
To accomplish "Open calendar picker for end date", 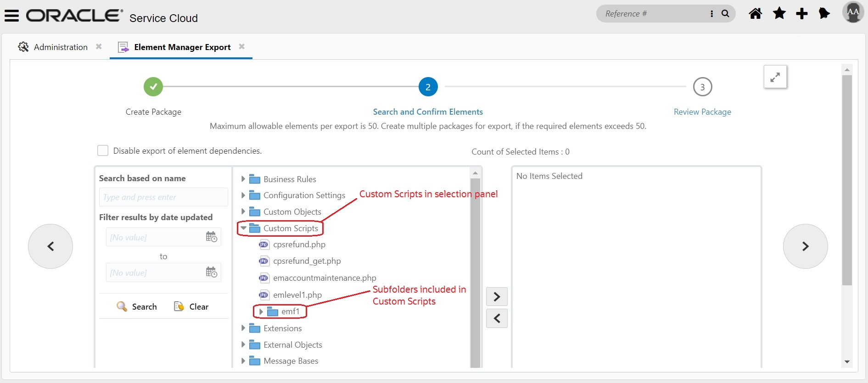I will tap(211, 272).
